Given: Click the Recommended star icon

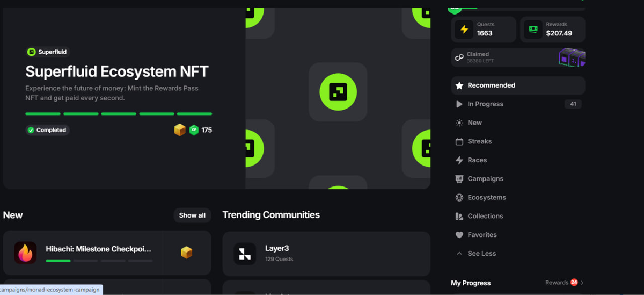Looking at the screenshot, I should pyautogui.click(x=459, y=85).
